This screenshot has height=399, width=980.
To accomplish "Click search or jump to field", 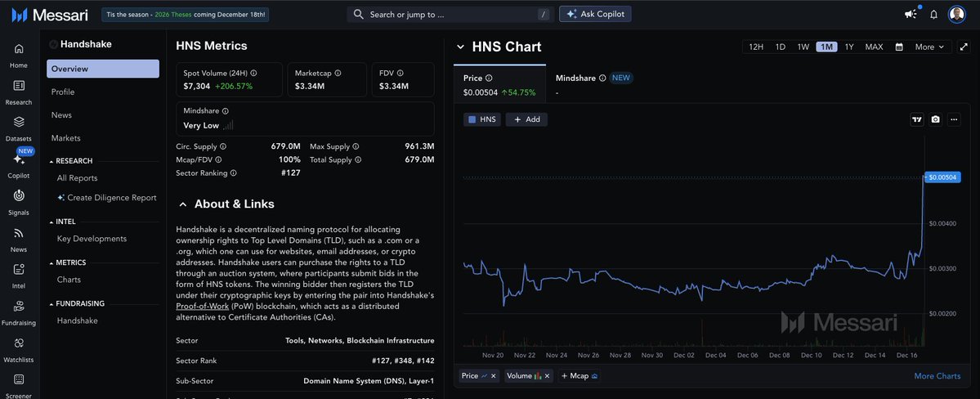I will 450,15.
